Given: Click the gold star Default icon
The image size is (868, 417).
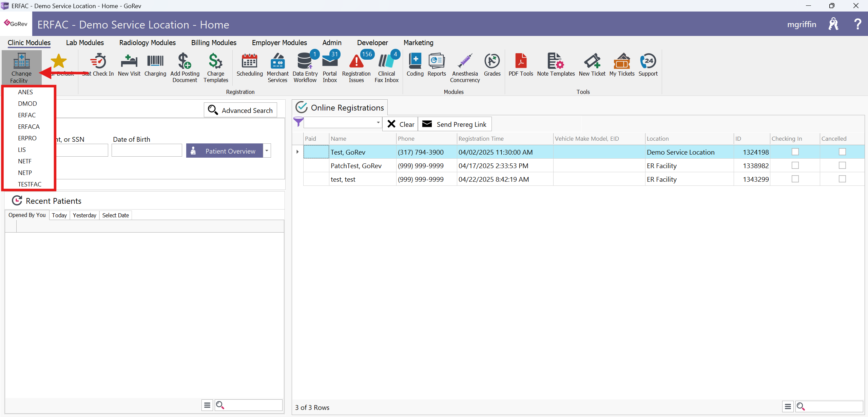Looking at the screenshot, I should (x=59, y=61).
